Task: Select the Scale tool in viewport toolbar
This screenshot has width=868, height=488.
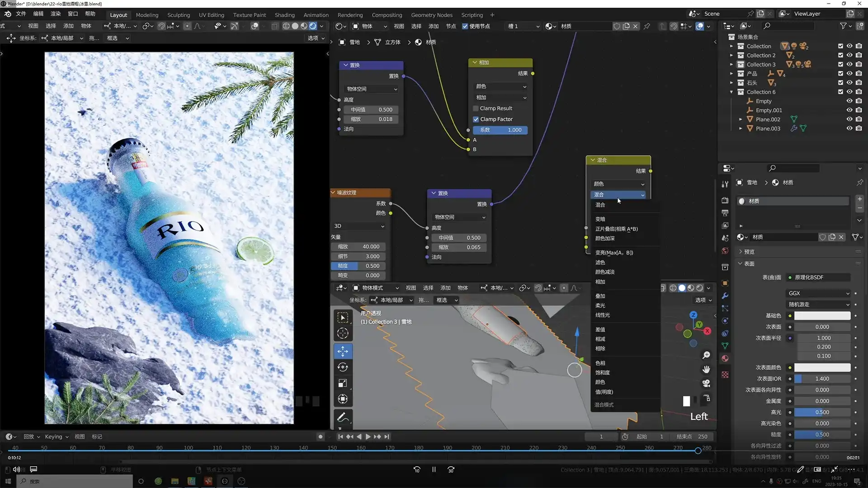Action: pyautogui.click(x=343, y=383)
